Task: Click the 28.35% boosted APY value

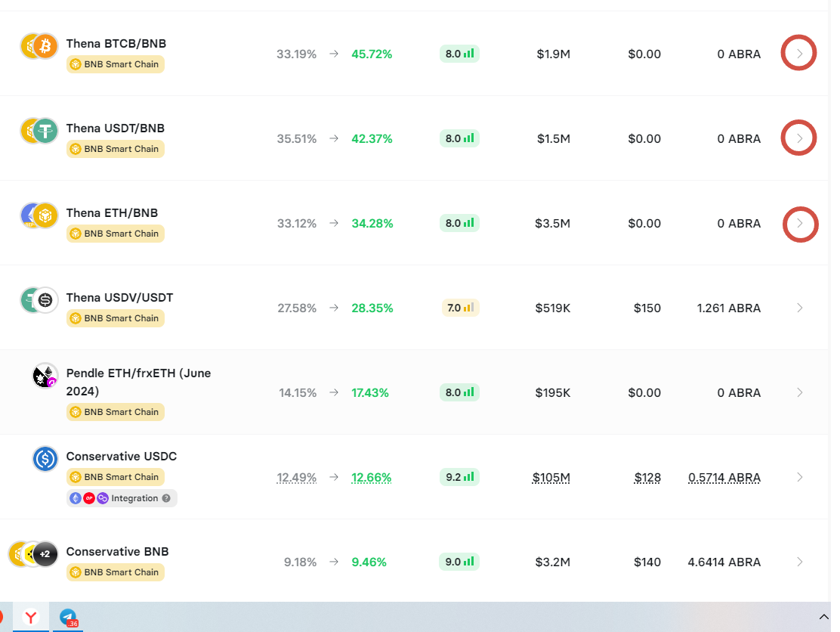Action: tap(372, 308)
